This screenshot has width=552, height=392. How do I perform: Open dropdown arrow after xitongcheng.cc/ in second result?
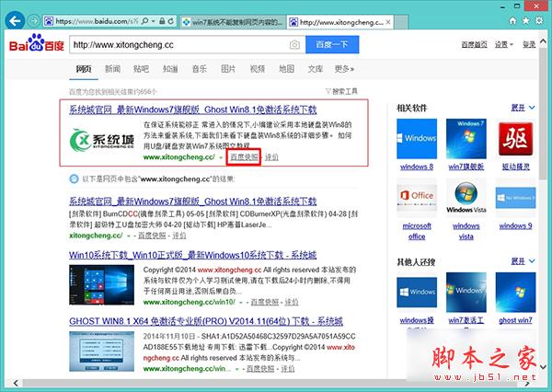coord(129,236)
